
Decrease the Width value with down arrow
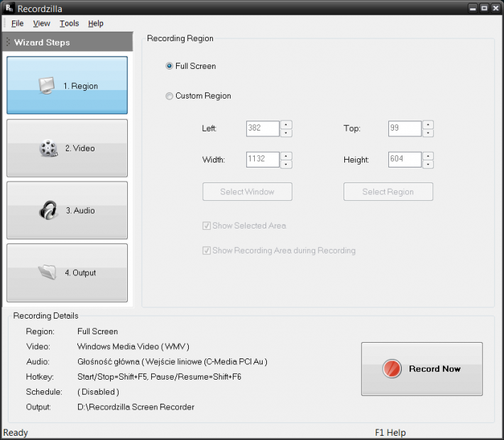[286, 164]
